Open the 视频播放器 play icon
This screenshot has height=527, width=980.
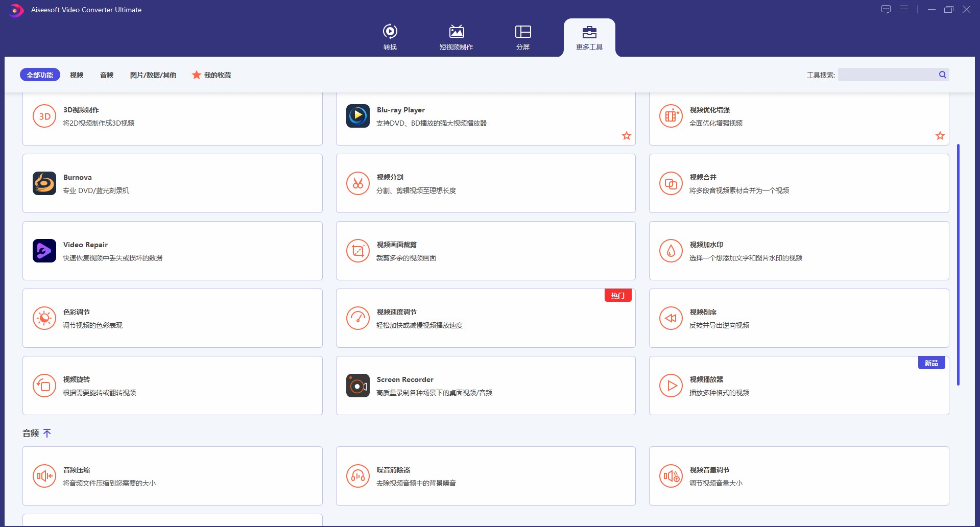tap(671, 386)
